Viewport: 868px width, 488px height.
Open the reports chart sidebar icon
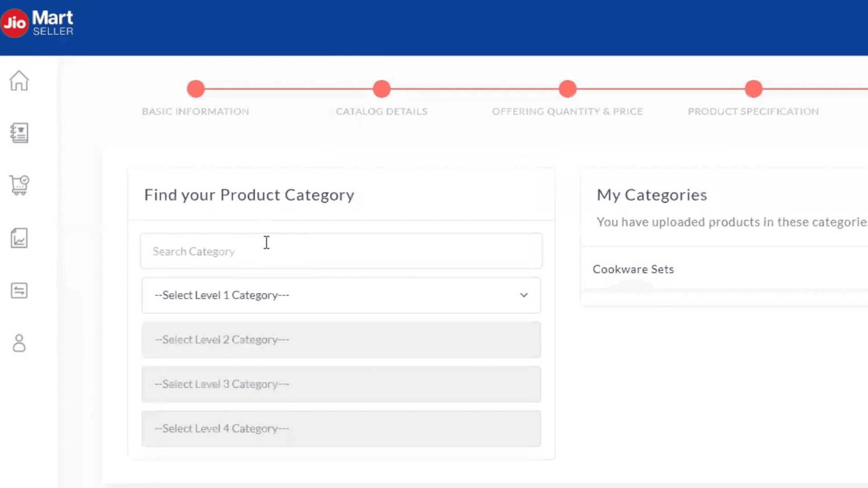[x=19, y=238]
